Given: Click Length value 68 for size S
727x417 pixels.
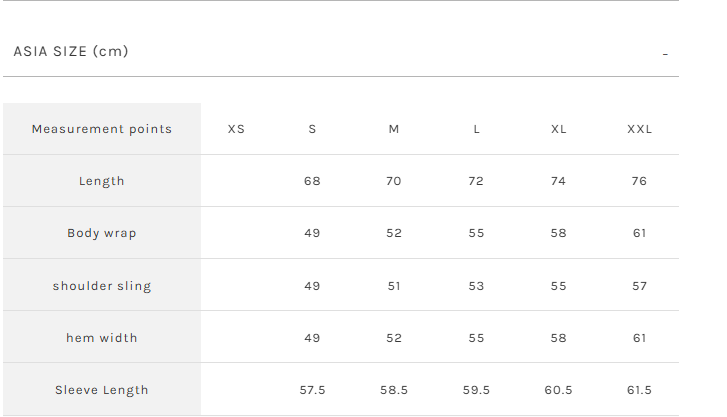Looking at the screenshot, I should 312,181.
